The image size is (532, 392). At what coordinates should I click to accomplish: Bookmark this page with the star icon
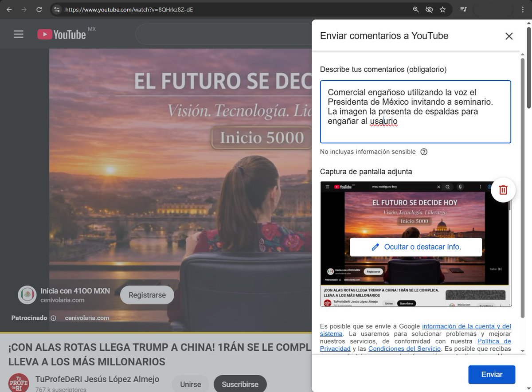(x=442, y=9)
